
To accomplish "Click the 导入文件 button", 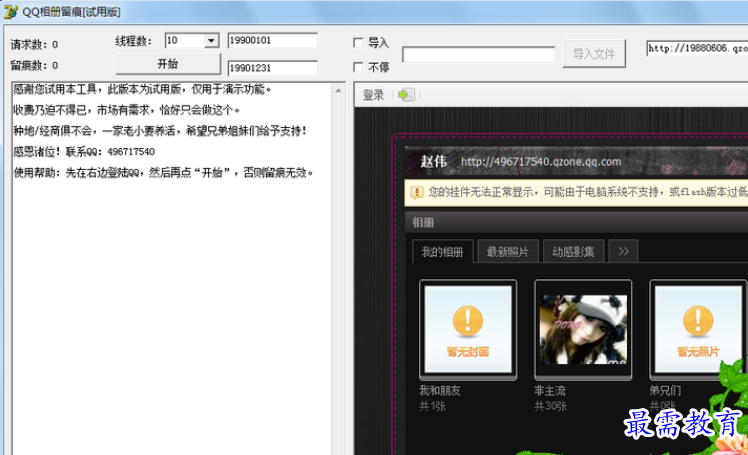I will click(594, 53).
